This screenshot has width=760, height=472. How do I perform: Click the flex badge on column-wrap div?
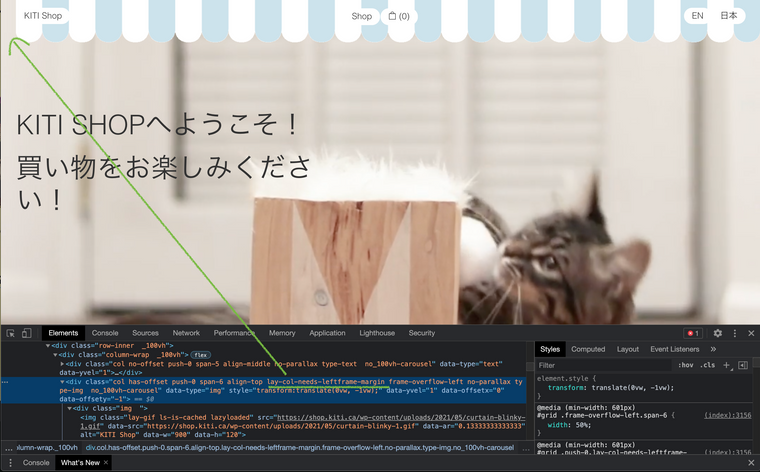tap(200, 354)
